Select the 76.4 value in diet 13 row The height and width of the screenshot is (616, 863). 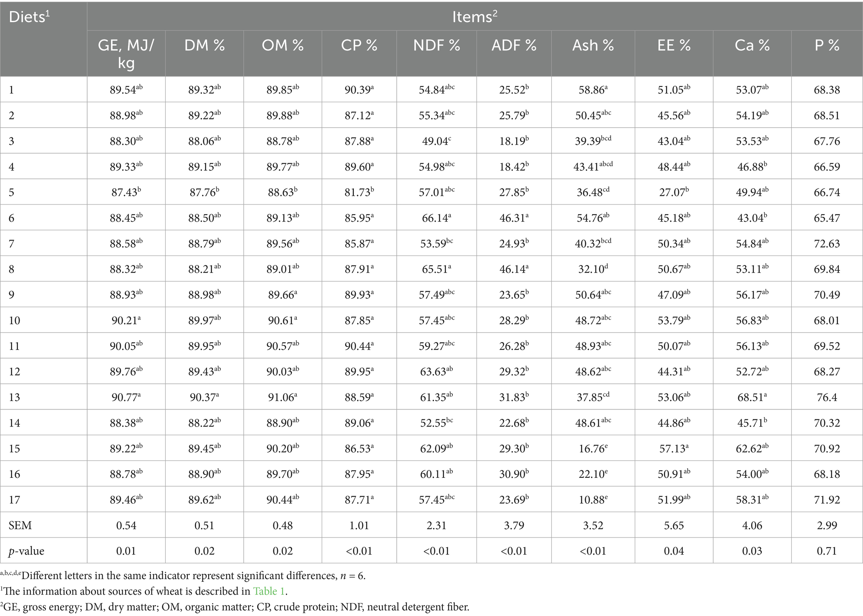(x=827, y=397)
